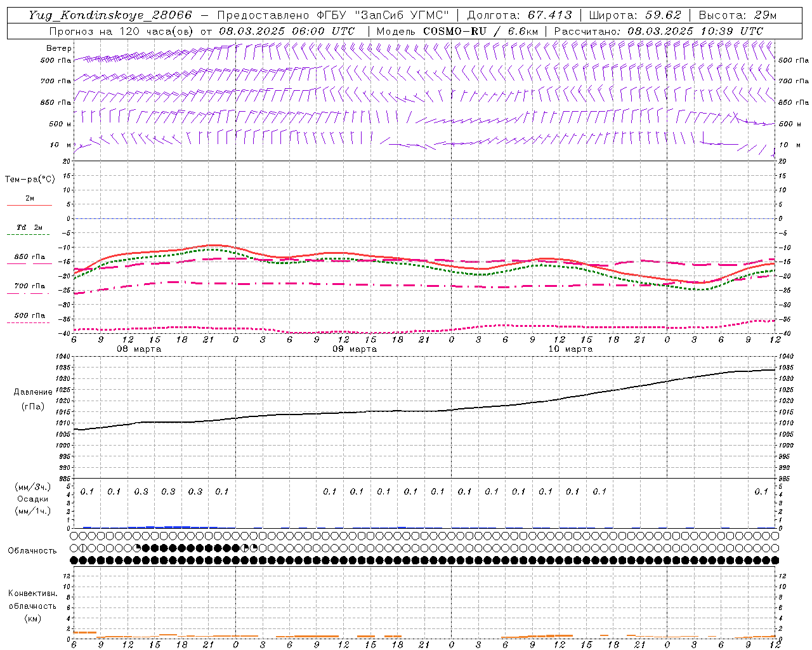Click the Конвективн. panel label

(32, 594)
